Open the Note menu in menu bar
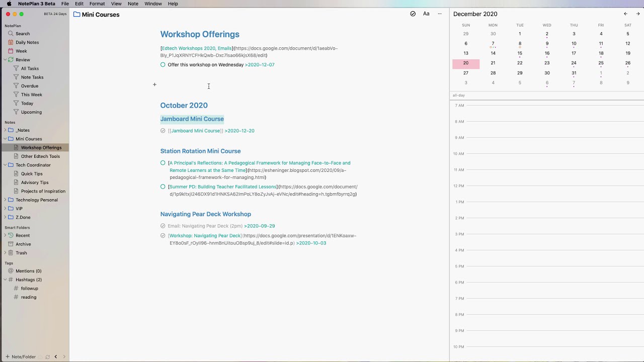The height and width of the screenshot is (362, 644). click(133, 4)
